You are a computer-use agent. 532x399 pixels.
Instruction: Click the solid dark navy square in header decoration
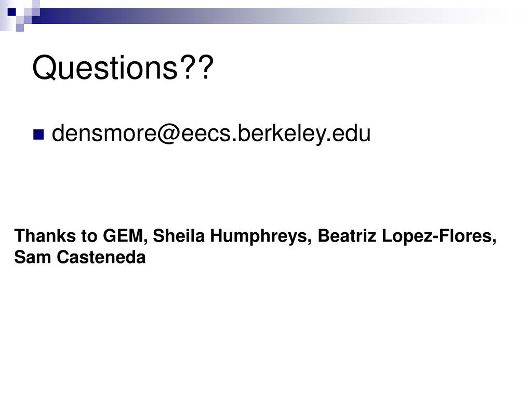pyautogui.click(x=12, y=12)
